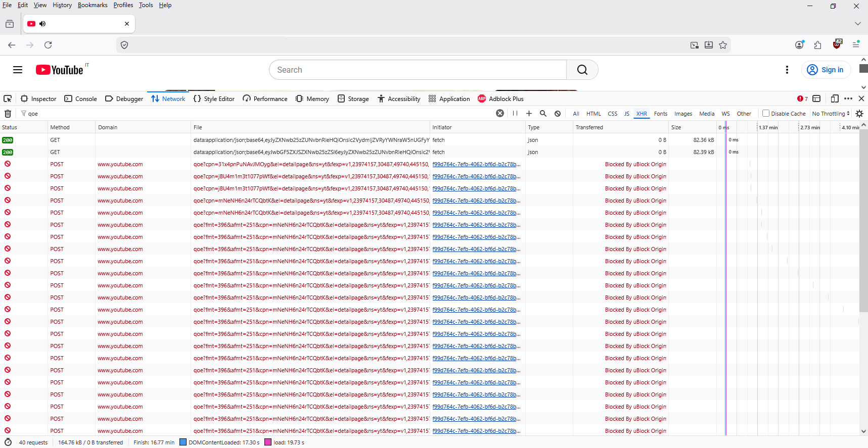The image size is (868, 448).
Task: Filter requests by All
Action: [576, 114]
